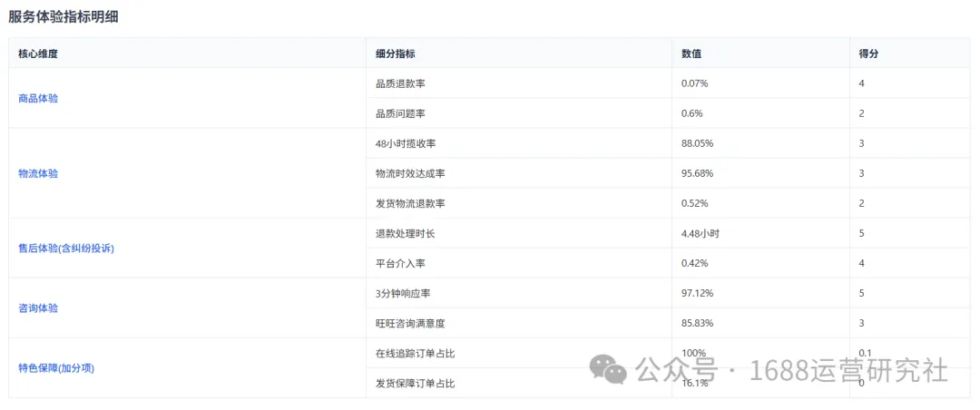The height and width of the screenshot is (410, 980).
Task: Select the 平台介入率 row label
Action: (x=401, y=263)
